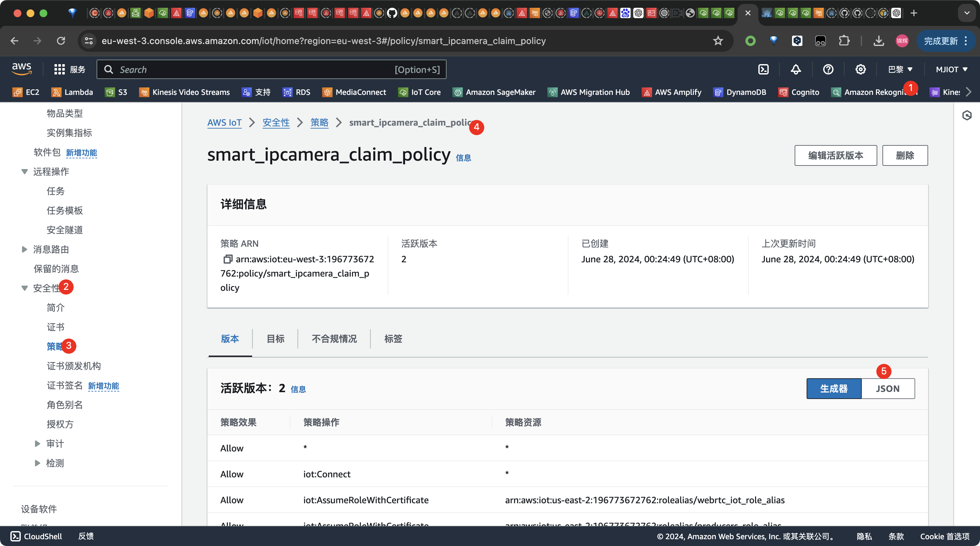
Task: Launch CloudShell from the top navigation icon
Action: (763, 70)
